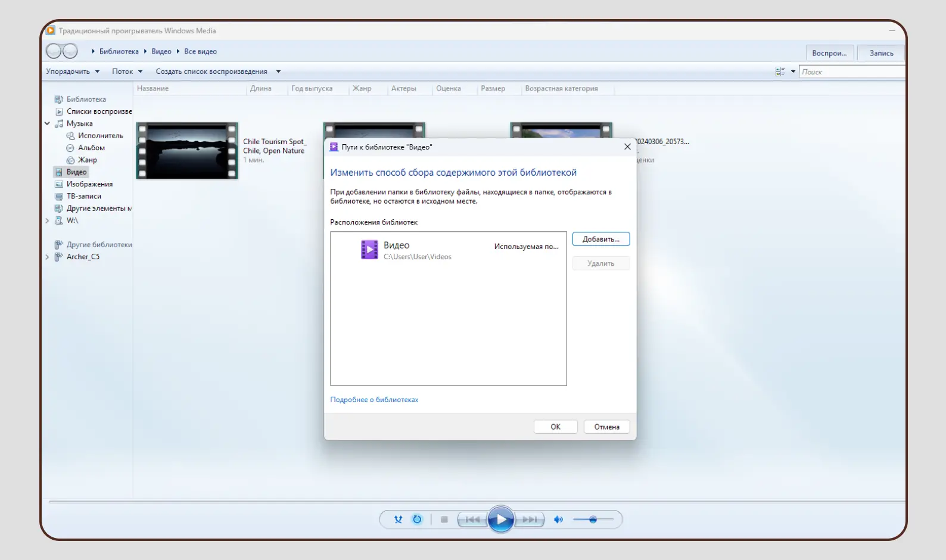Click Создать список воспроизведения
Image resolution: width=946 pixels, height=560 pixels.
[211, 71]
